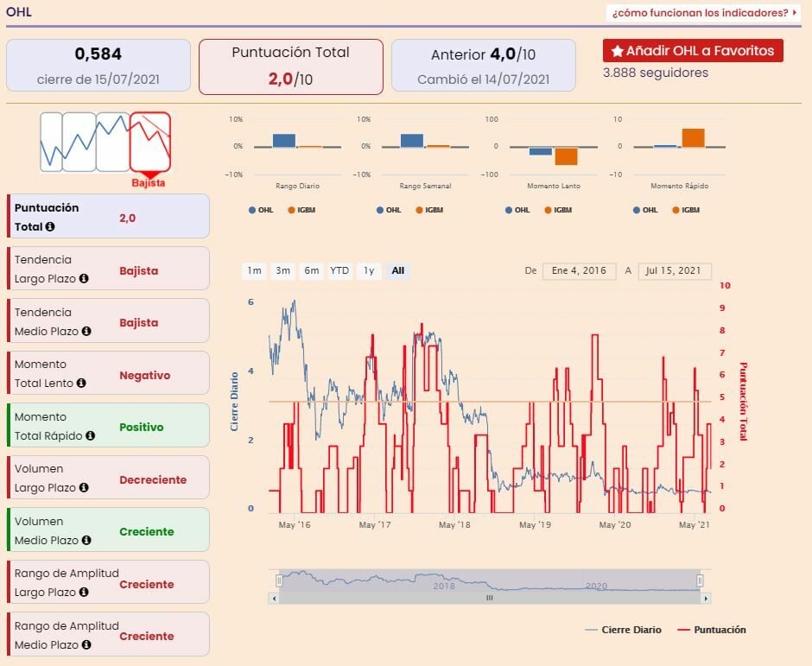The height and width of the screenshot is (666, 812).
Task: Toggle OHL series in Rango Diario legend
Action: coord(261,210)
